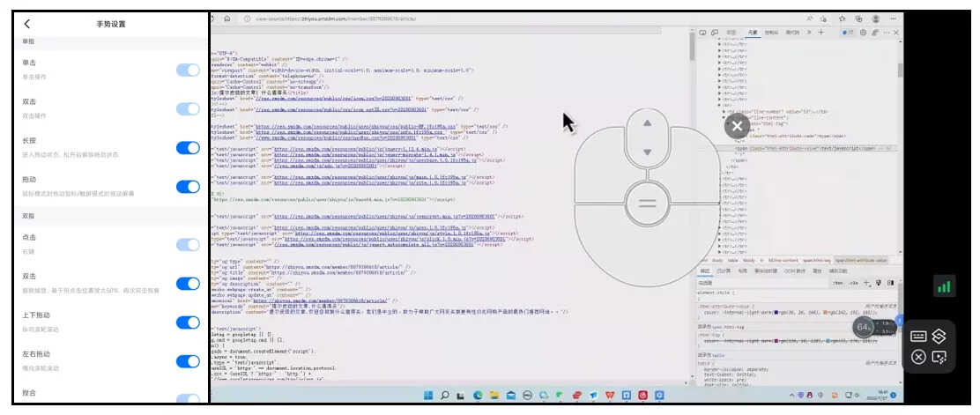
Task: Toggle single-finger 单击 switch
Action: [x=188, y=70]
